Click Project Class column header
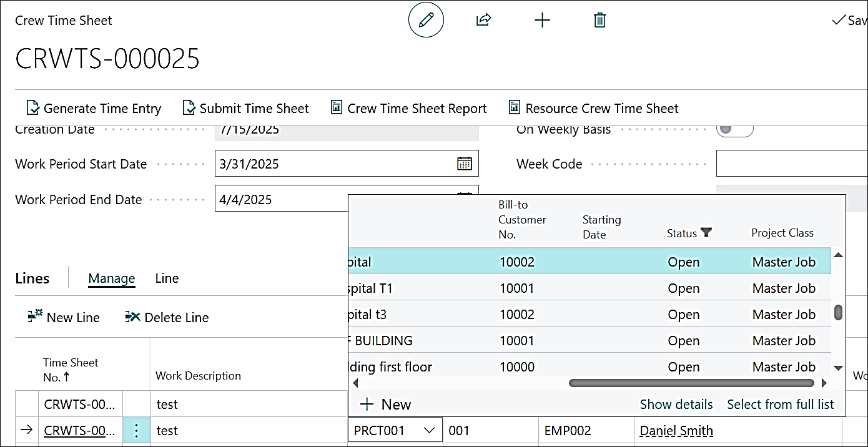868x447 pixels. coord(782,233)
